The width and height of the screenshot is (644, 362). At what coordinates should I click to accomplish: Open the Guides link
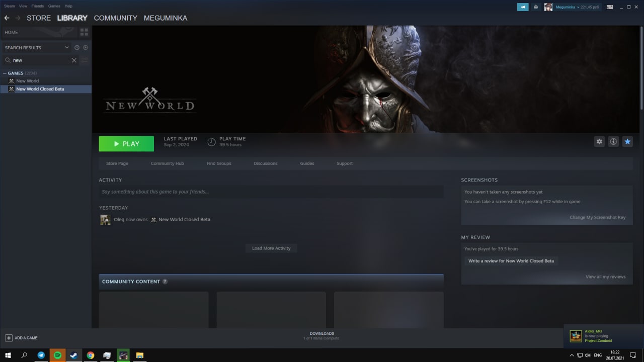click(307, 163)
